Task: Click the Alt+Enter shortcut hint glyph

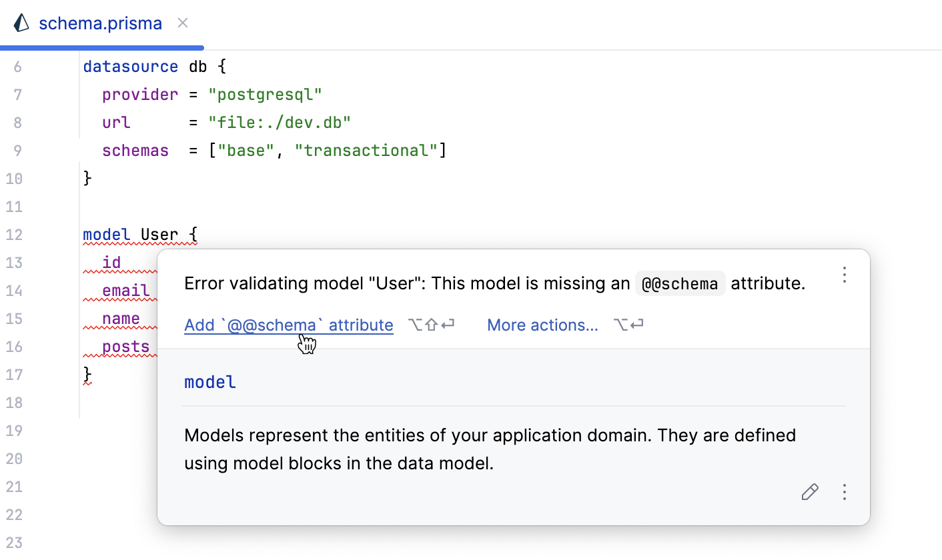Action: pyautogui.click(x=628, y=325)
